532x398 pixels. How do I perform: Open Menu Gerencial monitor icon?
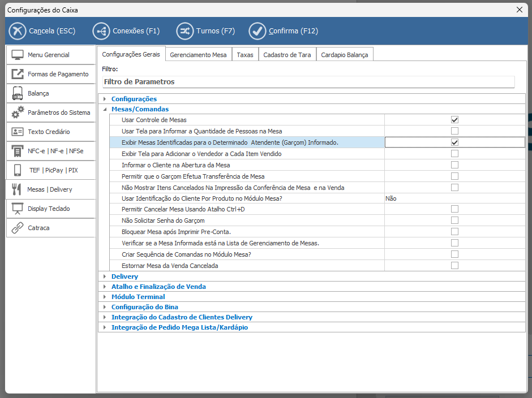coord(18,55)
